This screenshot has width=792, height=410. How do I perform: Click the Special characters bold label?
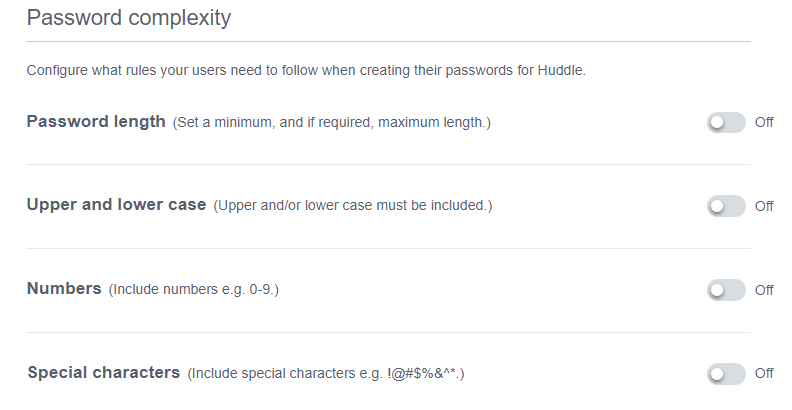(104, 373)
